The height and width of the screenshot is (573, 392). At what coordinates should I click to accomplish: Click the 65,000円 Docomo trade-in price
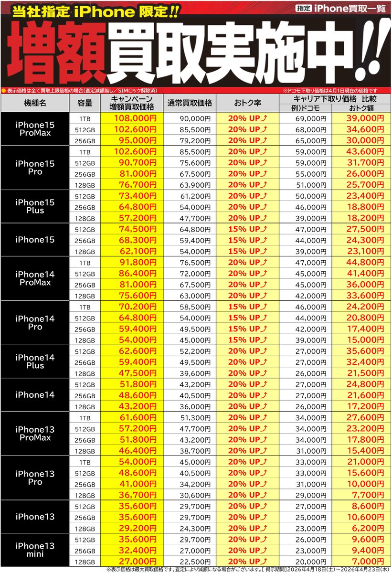tap(311, 140)
